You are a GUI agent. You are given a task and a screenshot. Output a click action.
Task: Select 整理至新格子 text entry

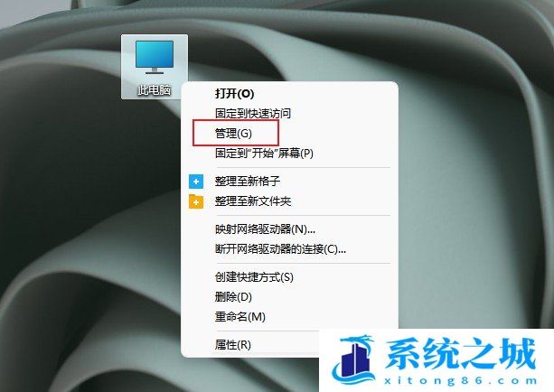248,182
